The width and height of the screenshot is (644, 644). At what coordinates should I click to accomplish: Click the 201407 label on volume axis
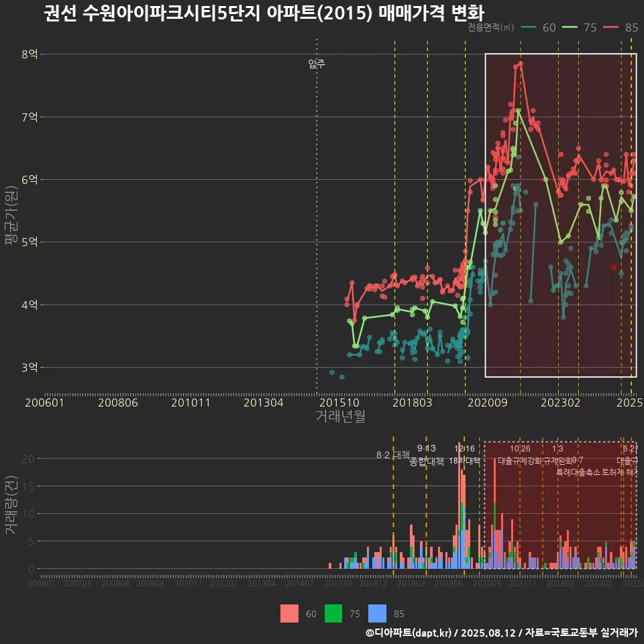pyautogui.click(x=300, y=584)
